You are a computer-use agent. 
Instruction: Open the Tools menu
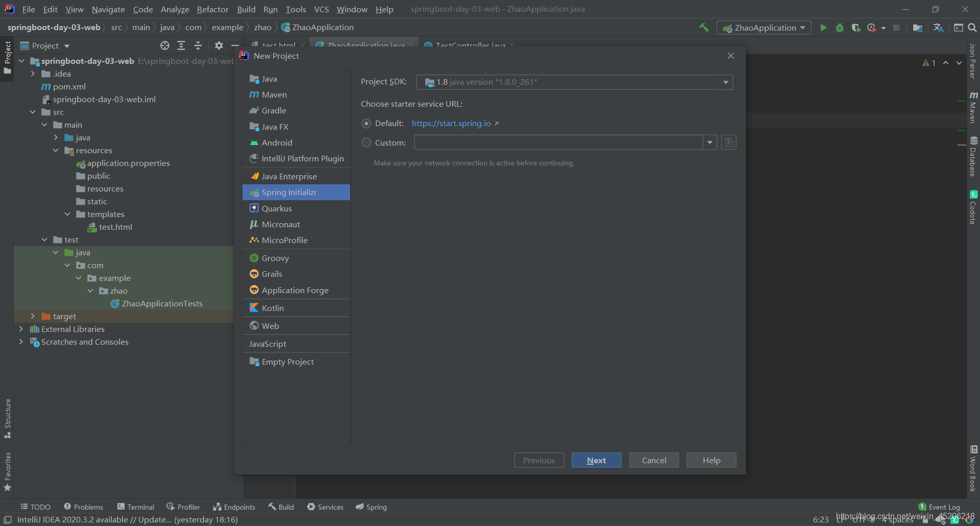pos(296,9)
